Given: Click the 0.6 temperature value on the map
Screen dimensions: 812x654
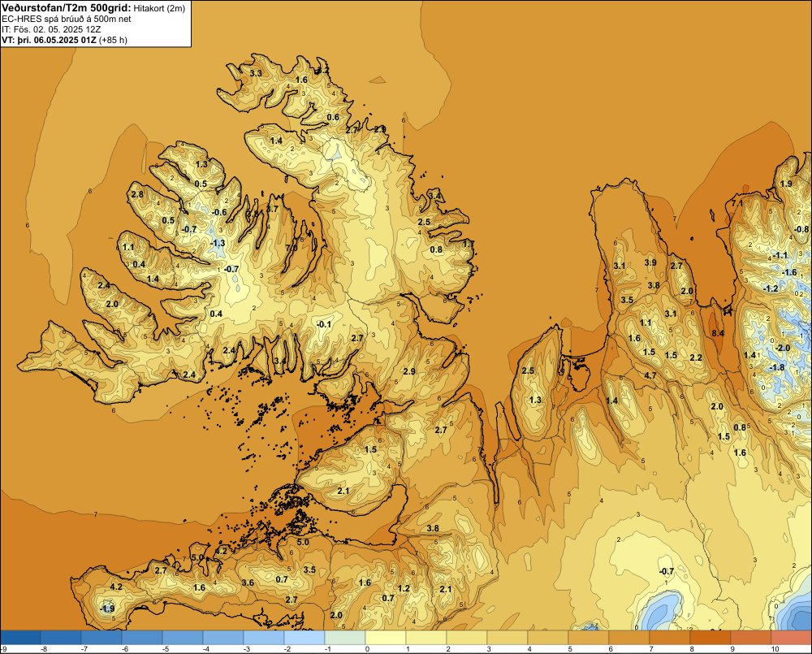Looking at the screenshot, I should [333, 117].
